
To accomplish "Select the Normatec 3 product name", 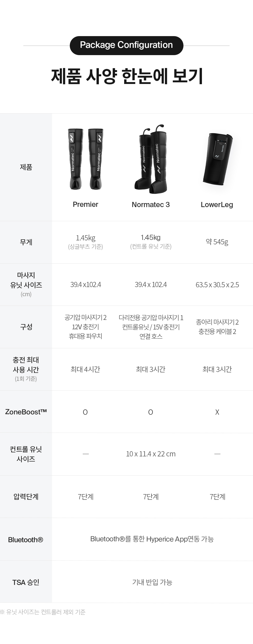I will 151,205.
